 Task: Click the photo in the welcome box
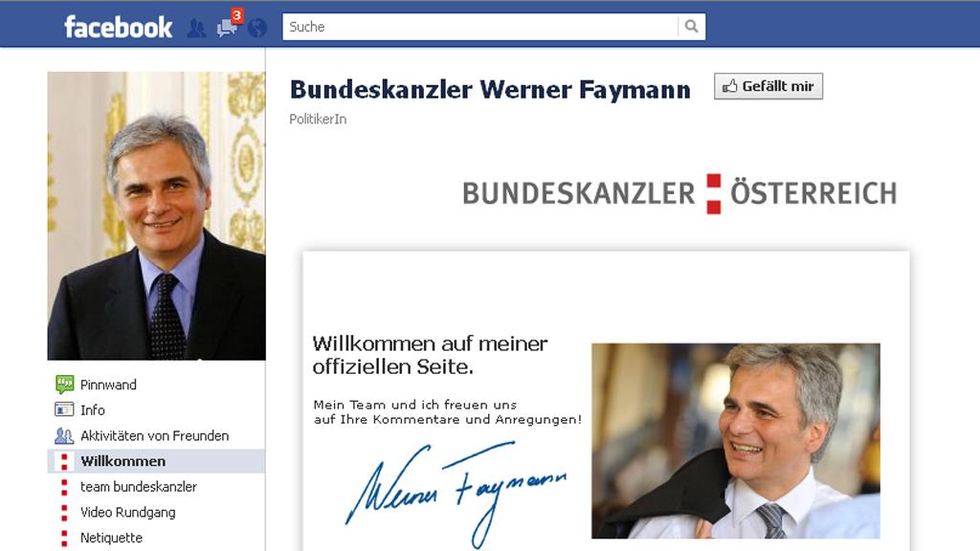[x=736, y=440]
